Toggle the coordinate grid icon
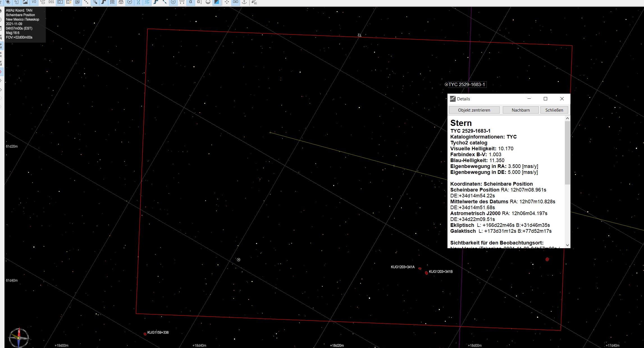The height and width of the screenshot is (348, 644). pos(112,2)
